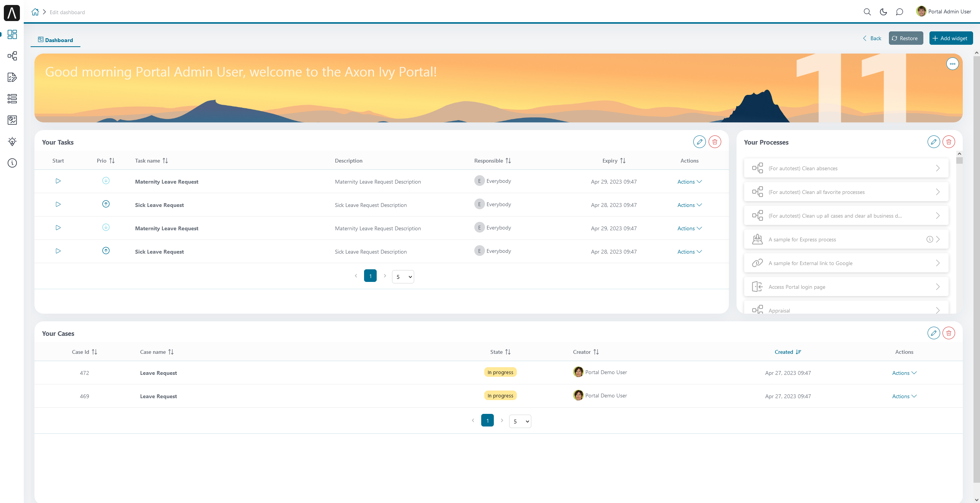The image size is (980, 503).
Task: Click the second Maternity Leave Request priority icon
Action: [x=106, y=227]
